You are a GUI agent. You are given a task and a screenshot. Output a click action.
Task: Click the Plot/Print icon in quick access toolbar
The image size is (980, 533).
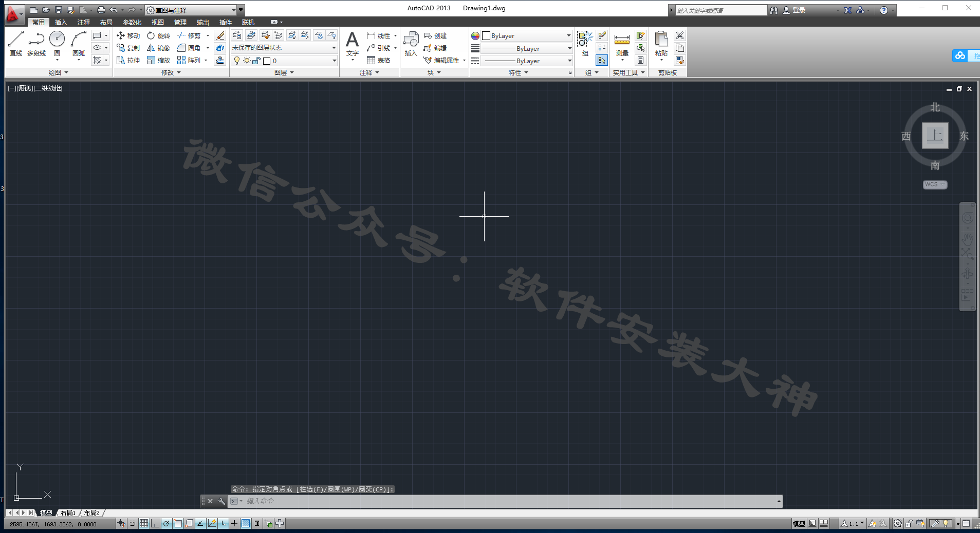point(101,10)
